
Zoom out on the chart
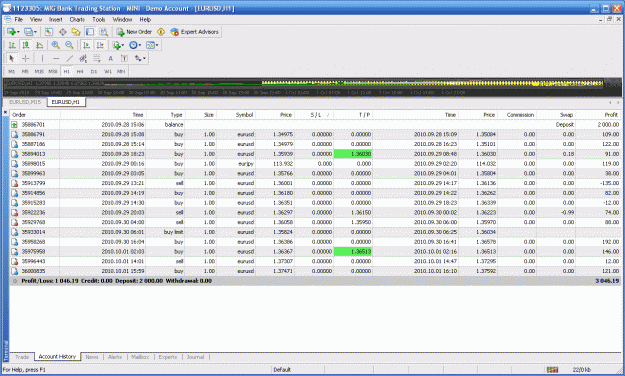(x=69, y=45)
